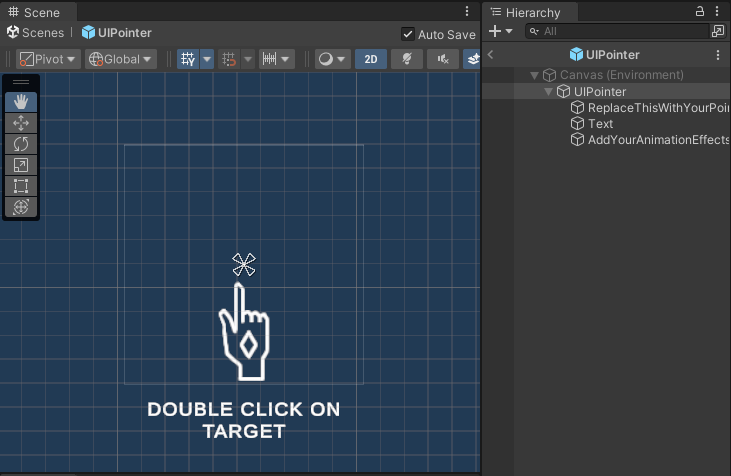731x476 pixels.
Task: Select the Rect tool
Action: pos(21,186)
